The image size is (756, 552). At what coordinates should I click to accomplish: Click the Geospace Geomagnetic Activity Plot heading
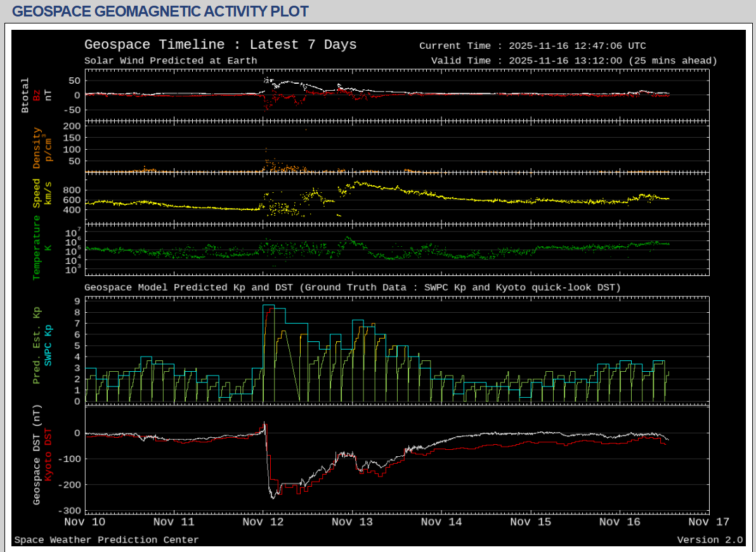pos(160,11)
